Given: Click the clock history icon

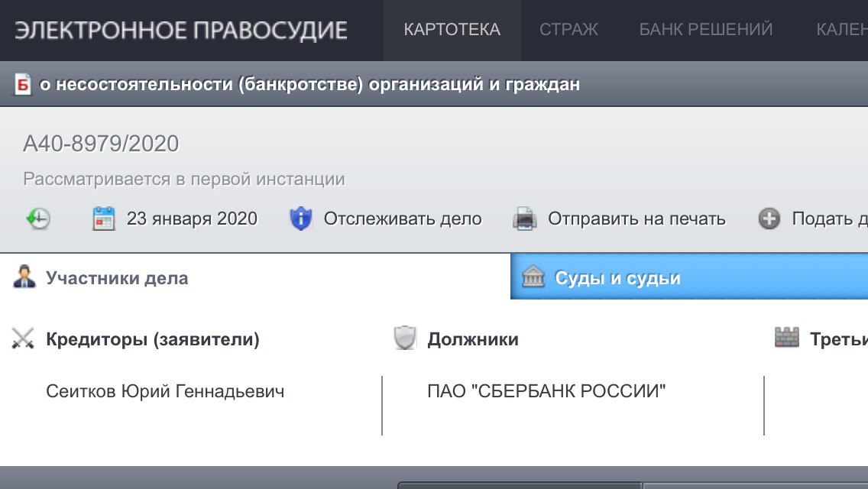Looking at the screenshot, I should coord(37,219).
